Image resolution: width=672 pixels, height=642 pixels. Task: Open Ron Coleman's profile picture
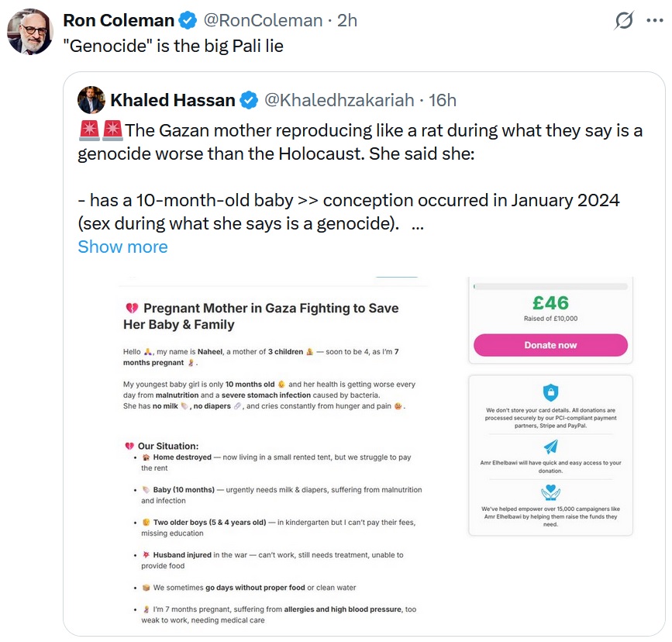click(30, 32)
